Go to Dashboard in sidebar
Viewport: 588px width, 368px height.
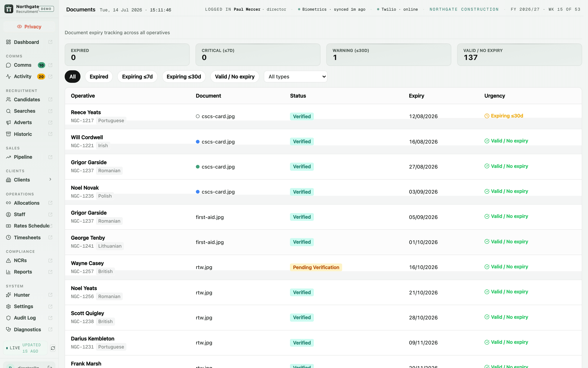[x=26, y=42]
